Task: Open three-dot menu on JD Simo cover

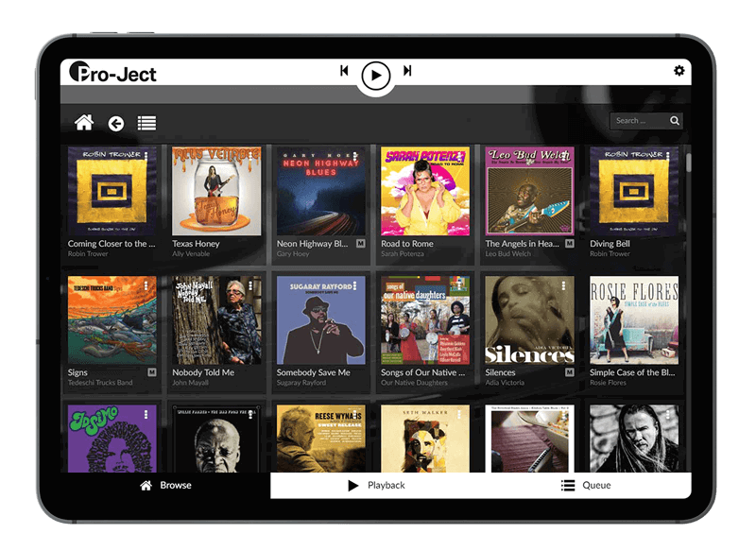Action: [x=146, y=414]
